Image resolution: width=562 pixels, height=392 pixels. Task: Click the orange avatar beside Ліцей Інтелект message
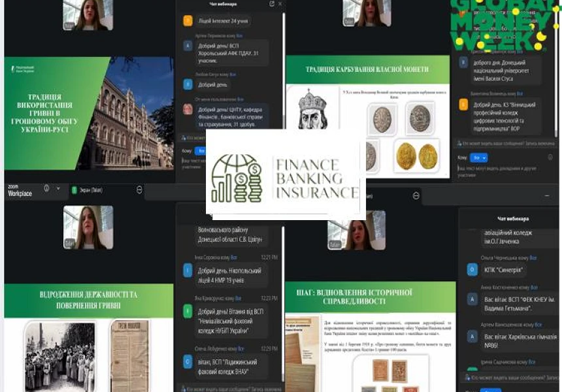188,21
